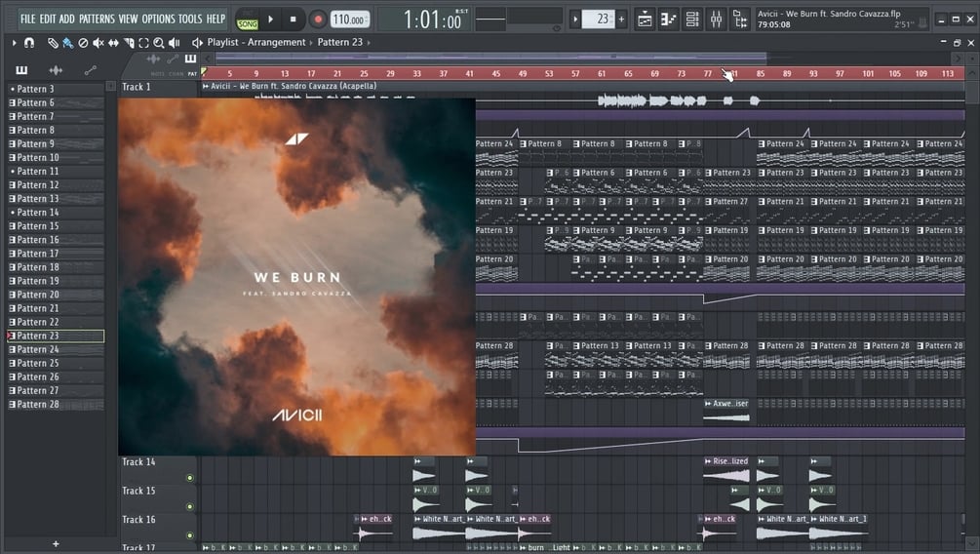This screenshot has height=554, width=980.
Task: Pick the Zoom magnifier tool
Action: click(x=159, y=43)
